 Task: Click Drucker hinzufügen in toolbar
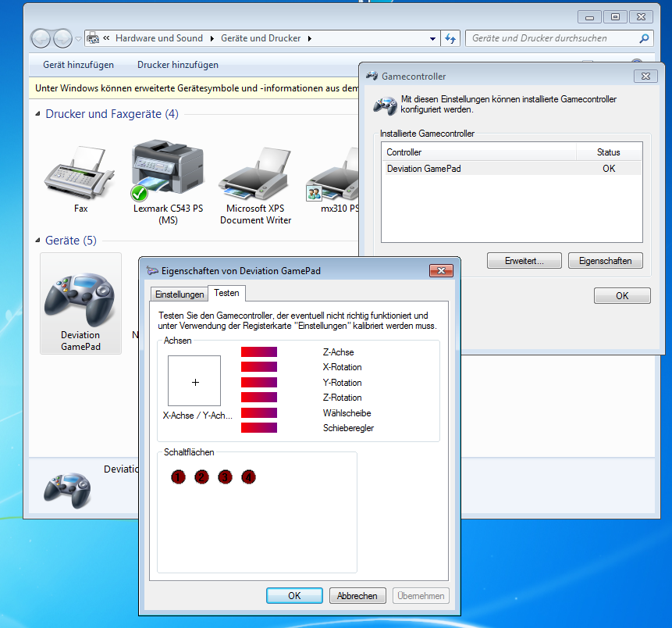pyautogui.click(x=178, y=65)
